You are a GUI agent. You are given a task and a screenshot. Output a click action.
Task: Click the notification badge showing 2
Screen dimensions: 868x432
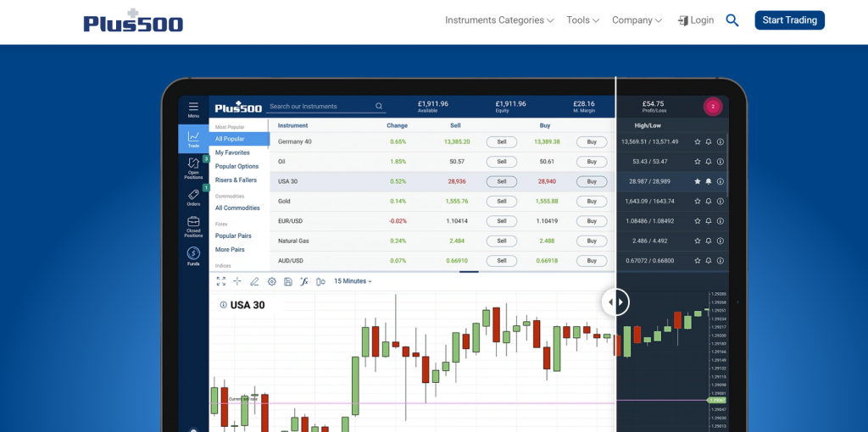point(712,107)
